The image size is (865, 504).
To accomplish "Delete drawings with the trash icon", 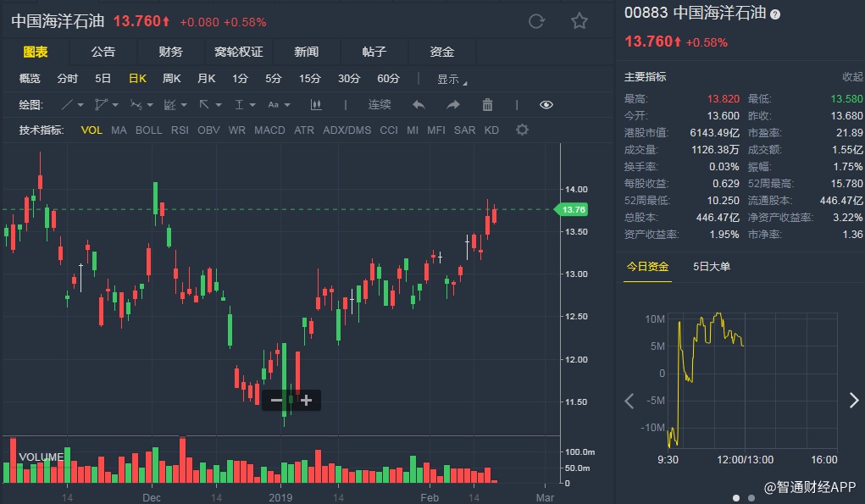I will pos(487,105).
